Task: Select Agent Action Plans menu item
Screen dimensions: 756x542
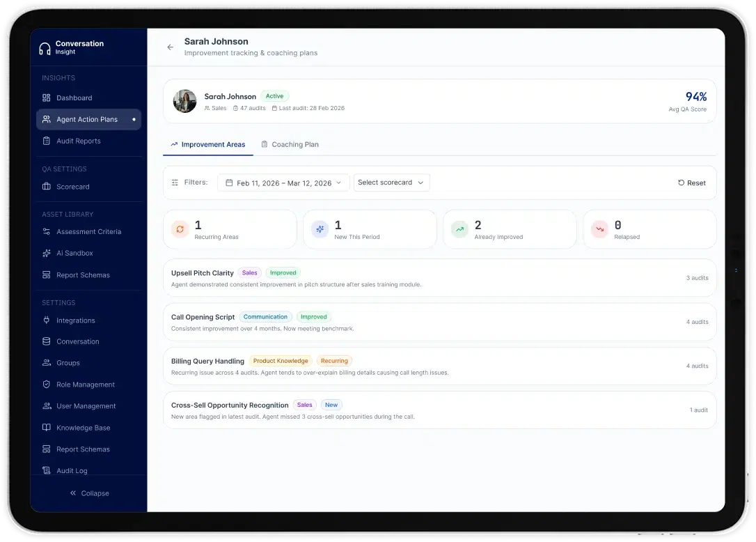Action: pos(88,119)
